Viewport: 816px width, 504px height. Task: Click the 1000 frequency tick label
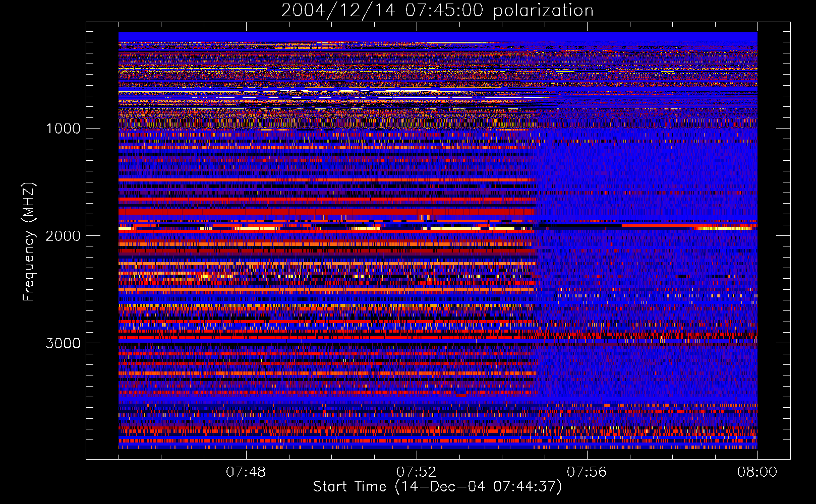click(63, 129)
